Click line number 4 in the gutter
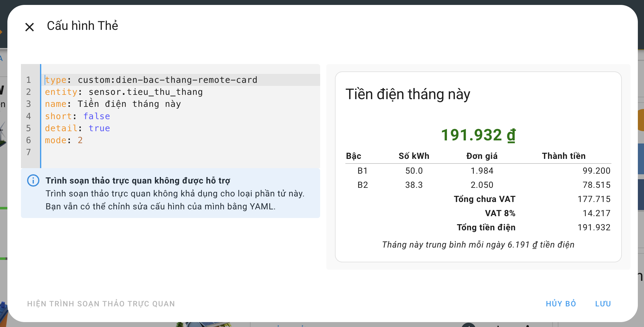Image resolution: width=644 pixels, height=327 pixels. coord(29,116)
